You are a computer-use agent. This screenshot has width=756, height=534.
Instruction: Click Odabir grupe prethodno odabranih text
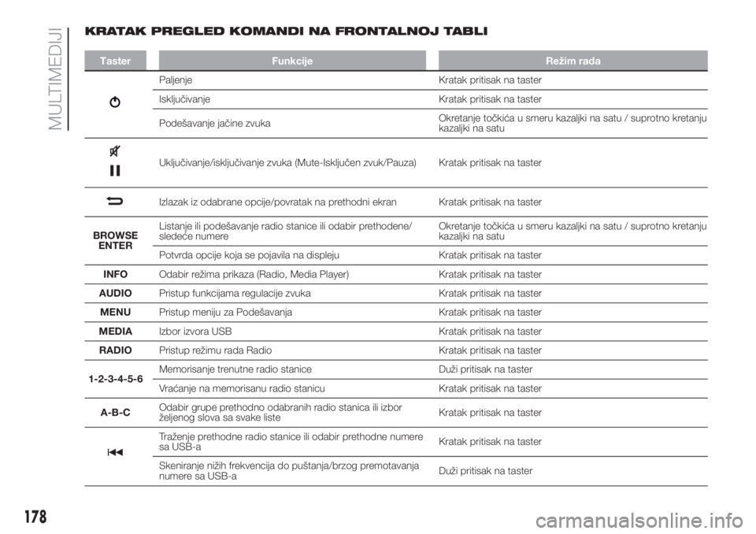click(280, 413)
